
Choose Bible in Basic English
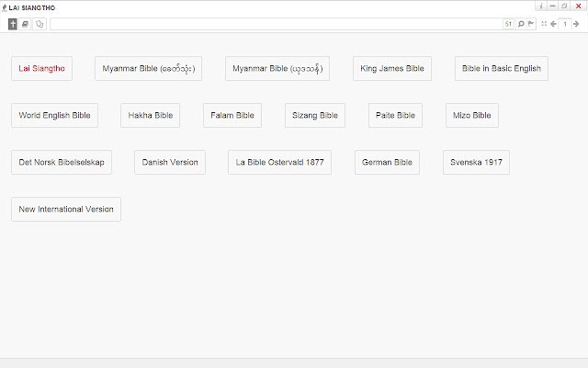(502, 68)
